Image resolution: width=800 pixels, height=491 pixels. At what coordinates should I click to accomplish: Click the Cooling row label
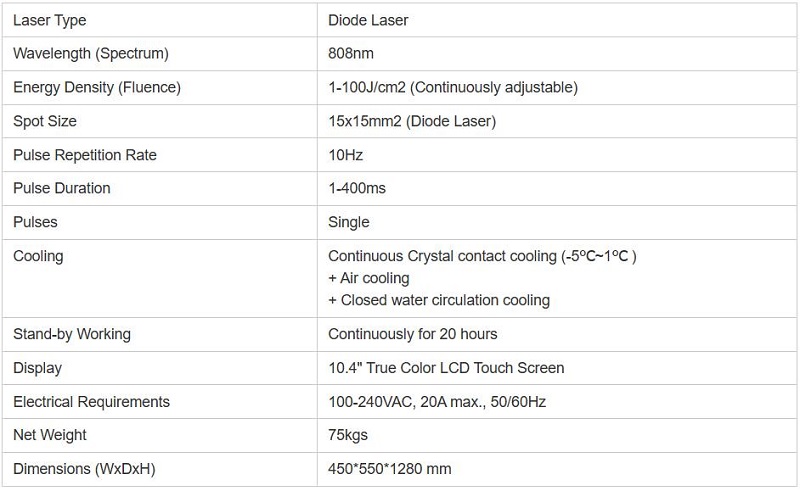point(38,256)
